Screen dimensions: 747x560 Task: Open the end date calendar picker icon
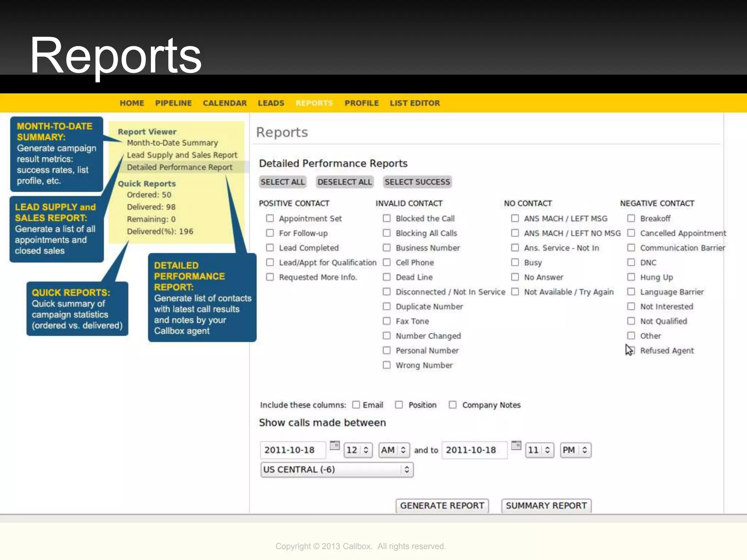pos(516,445)
